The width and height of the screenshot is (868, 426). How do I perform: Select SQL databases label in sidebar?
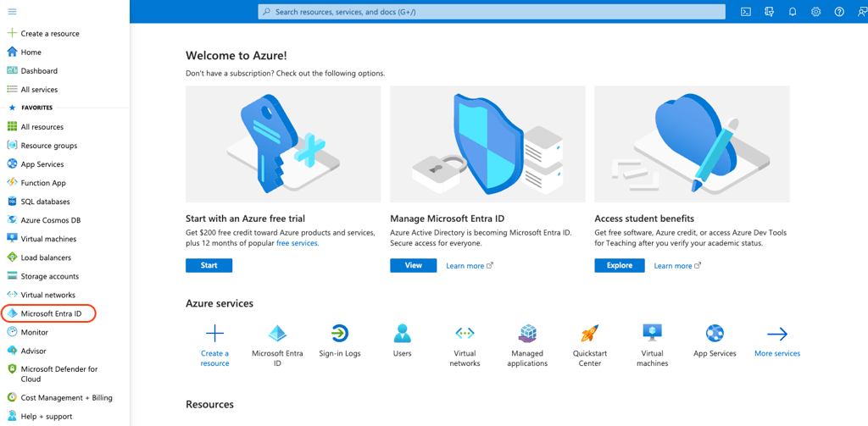(x=46, y=202)
